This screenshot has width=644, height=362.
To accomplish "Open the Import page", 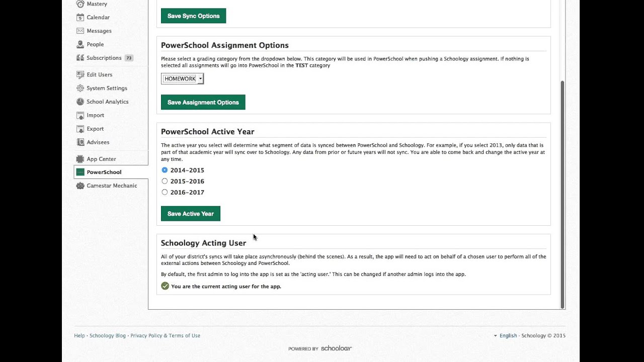I will pos(96,115).
